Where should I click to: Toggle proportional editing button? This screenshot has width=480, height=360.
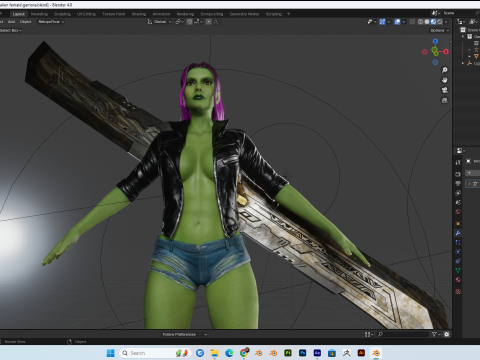pos(209,22)
